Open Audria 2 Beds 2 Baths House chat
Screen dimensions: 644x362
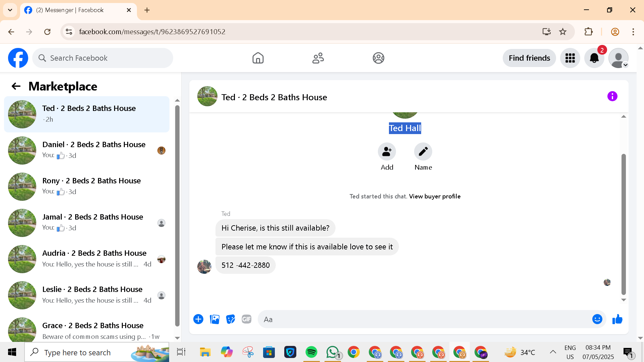87,259
